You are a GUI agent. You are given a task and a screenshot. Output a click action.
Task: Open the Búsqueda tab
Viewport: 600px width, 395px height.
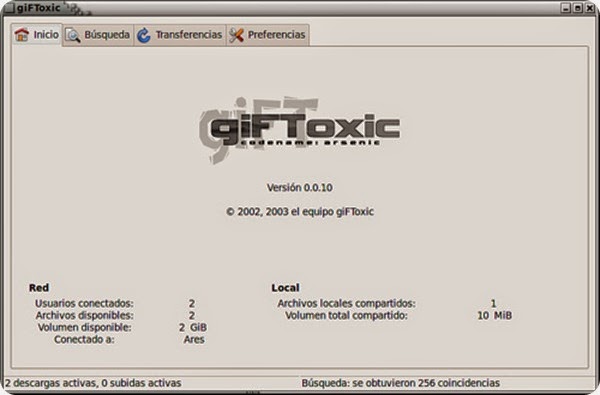point(98,35)
